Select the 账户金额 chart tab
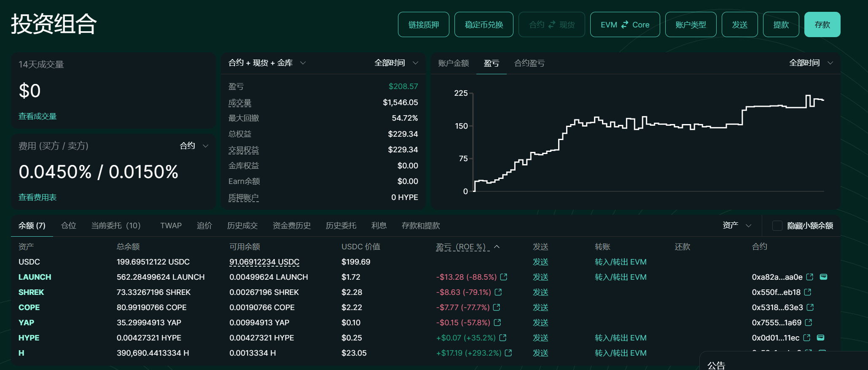 (454, 63)
